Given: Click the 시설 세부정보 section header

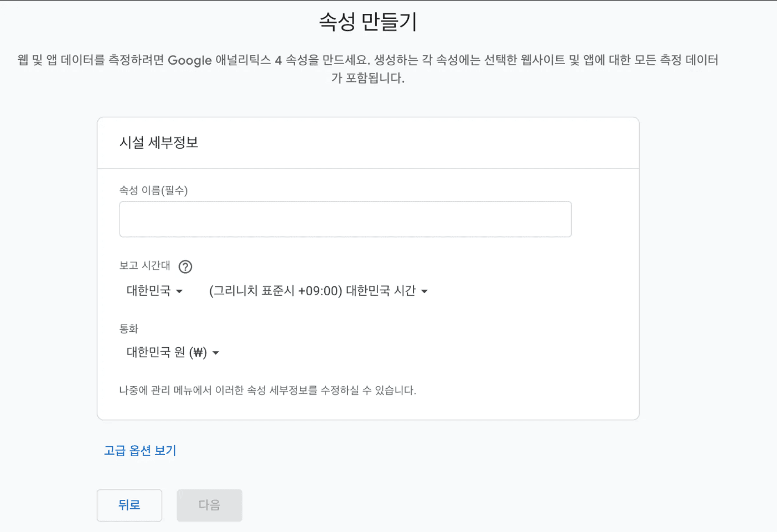Looking at the screenshot, I should point(159,143).
